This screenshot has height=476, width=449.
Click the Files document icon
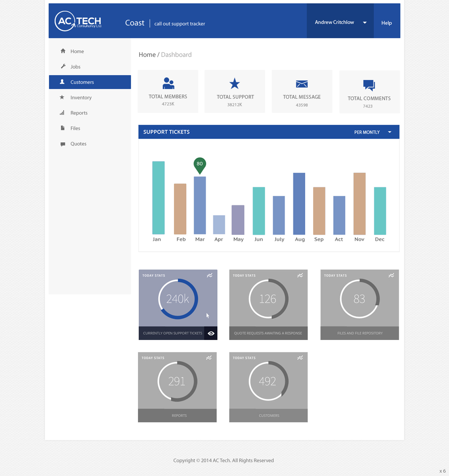pos(63,128)
